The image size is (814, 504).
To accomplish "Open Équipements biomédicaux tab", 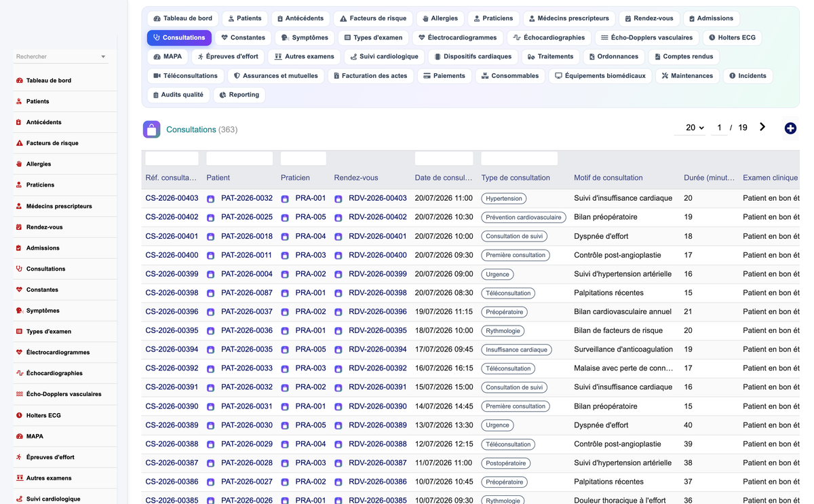I will (x=600, y=76).
